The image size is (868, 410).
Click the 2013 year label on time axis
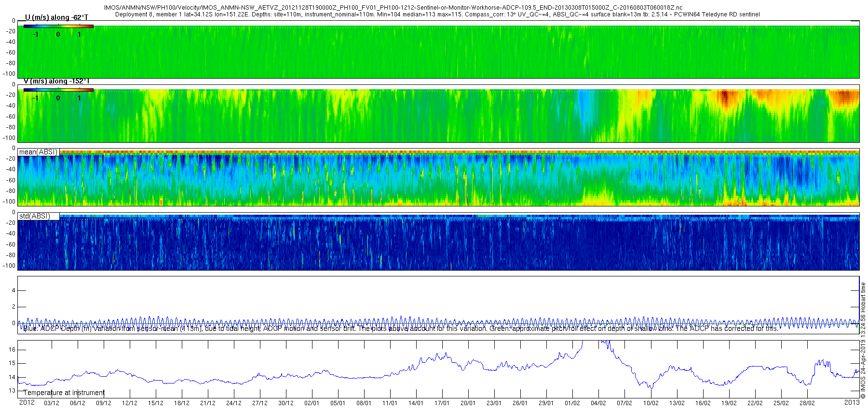852,402
